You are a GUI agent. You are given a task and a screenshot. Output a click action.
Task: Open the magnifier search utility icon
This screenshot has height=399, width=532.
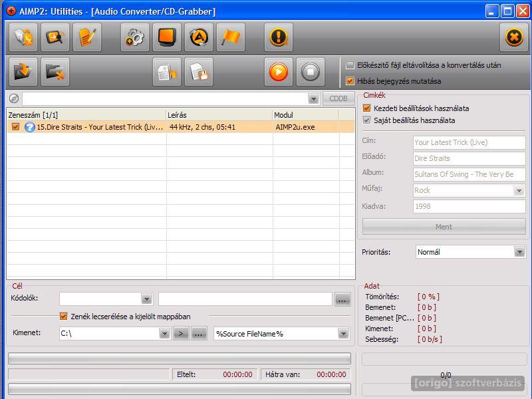55,37
